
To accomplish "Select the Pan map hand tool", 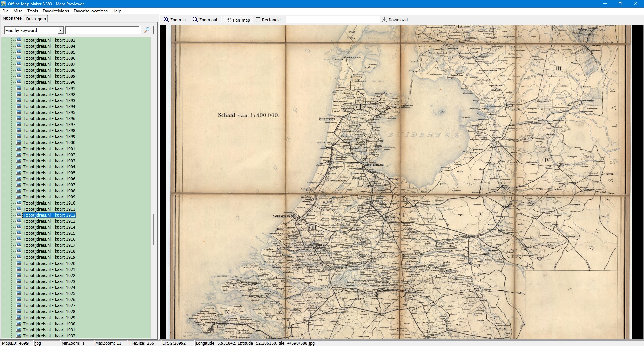I will pos(238,20).
